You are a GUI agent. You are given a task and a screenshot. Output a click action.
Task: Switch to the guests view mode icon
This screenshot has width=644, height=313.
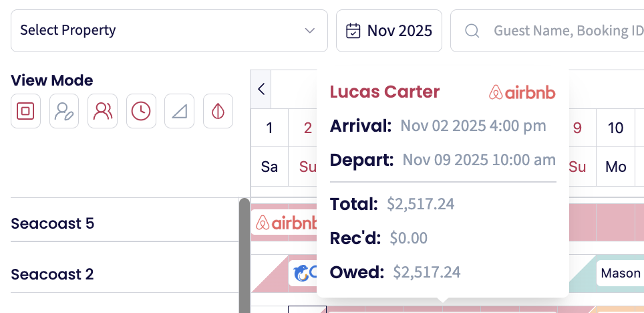(102, 111)
